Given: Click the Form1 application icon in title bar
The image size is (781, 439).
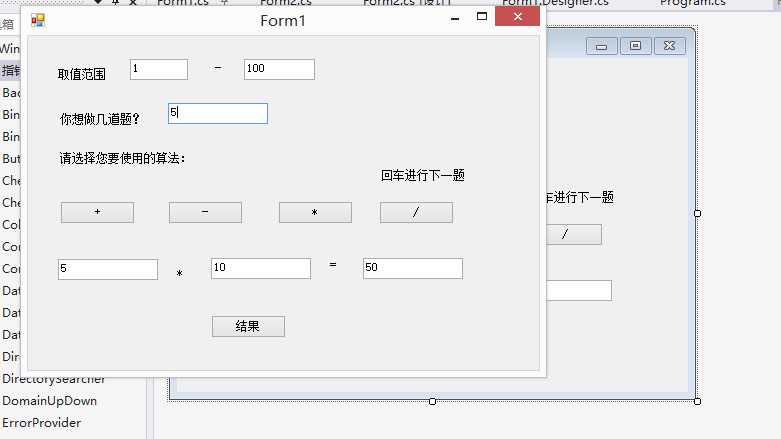Looking at the screenshot, I should [38, 20].
